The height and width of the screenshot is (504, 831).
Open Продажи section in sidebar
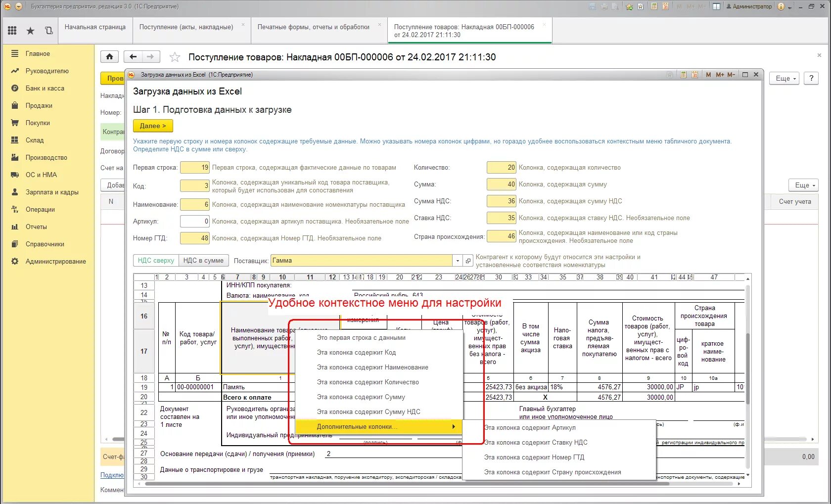[39, 105]
